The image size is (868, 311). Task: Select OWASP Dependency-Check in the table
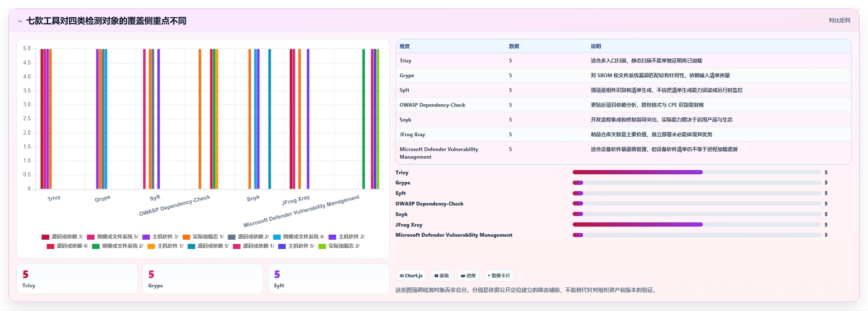[432, 105]
